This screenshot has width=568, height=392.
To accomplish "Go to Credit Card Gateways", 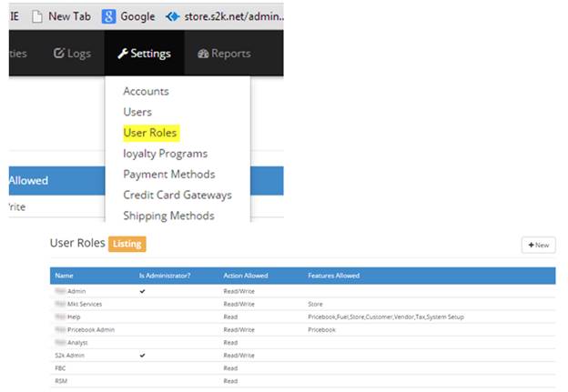I will pyautogui.click(x=177, y=195).
